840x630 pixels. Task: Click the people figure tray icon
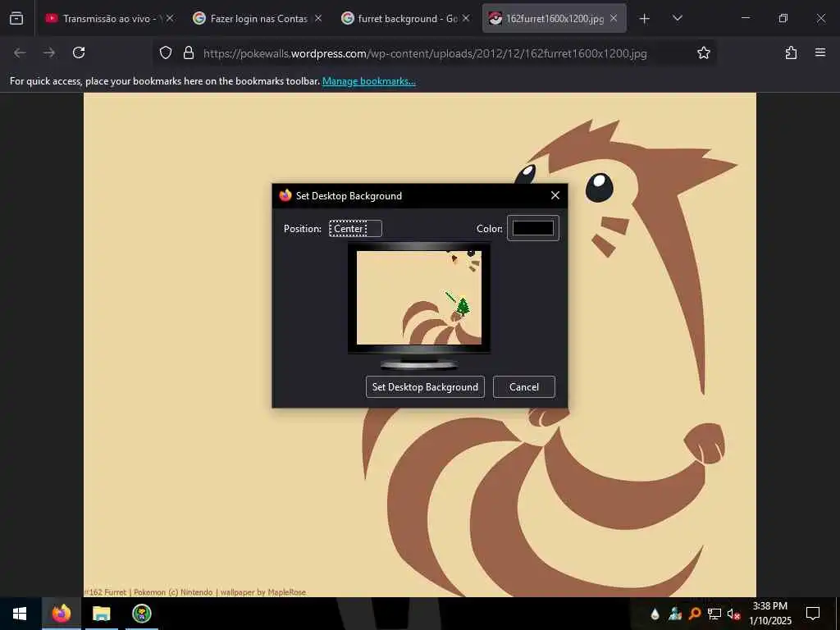point(675,614)
